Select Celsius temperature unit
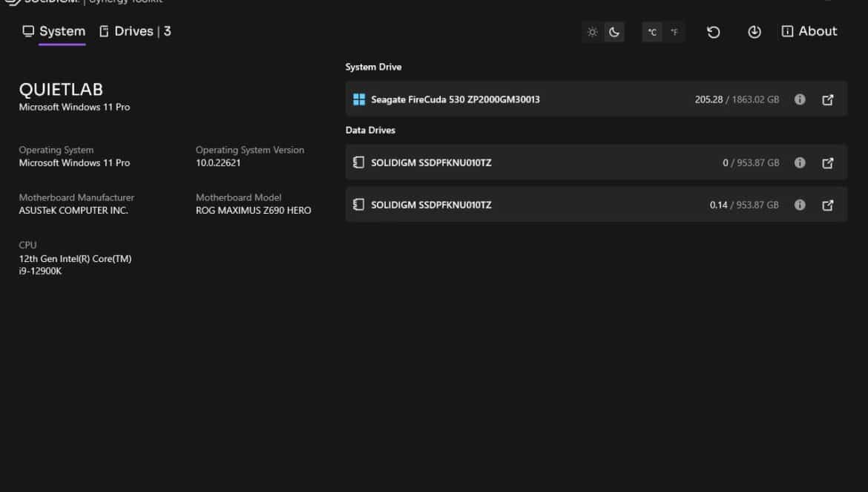This screenshot has width=868, height=492. click(x=652, y=32)
